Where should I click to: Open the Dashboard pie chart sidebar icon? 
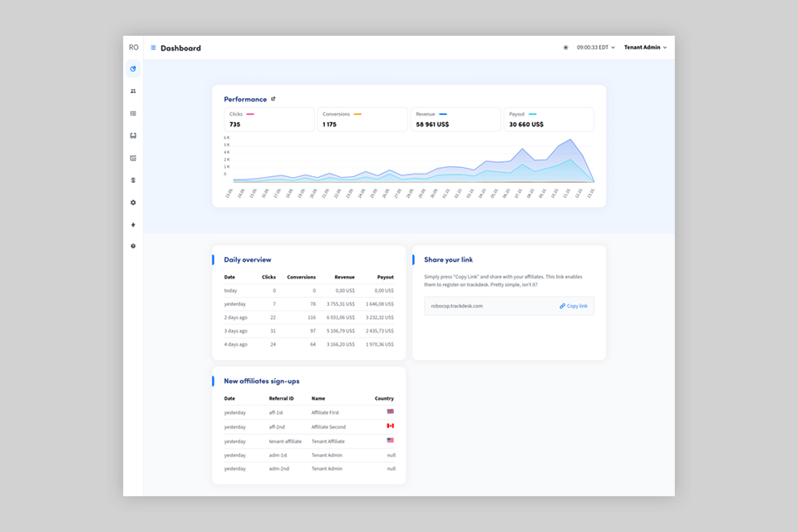133,69
